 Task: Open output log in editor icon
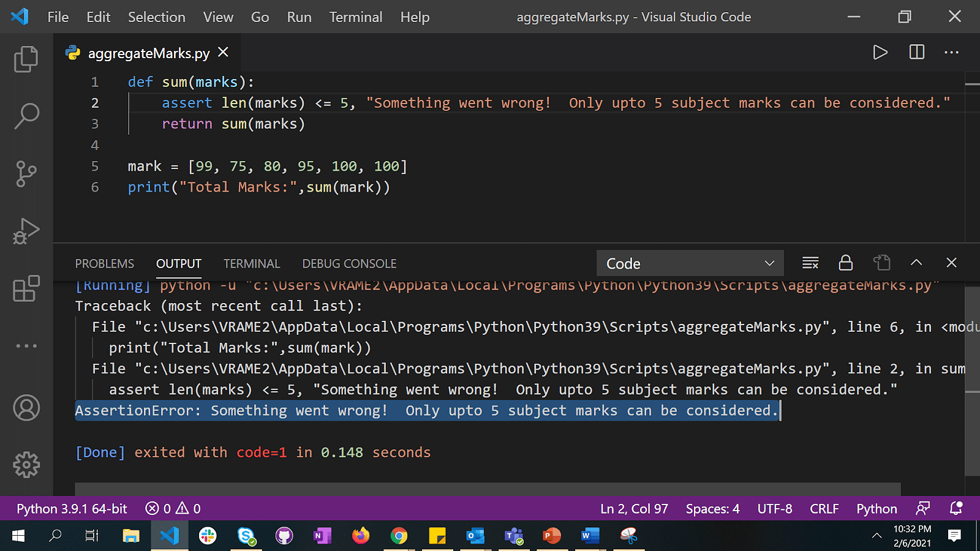pos(881,263)
